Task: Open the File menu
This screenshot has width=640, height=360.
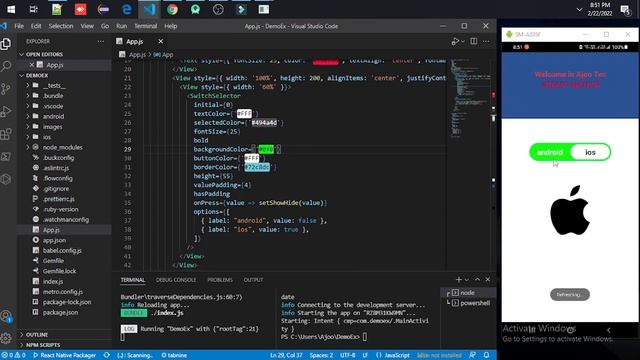Action: click(x=19, y=26)
